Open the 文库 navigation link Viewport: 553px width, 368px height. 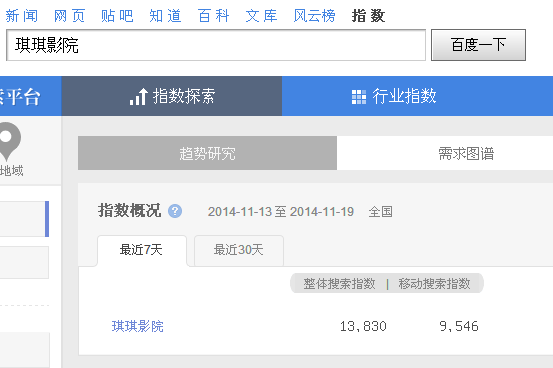[x=261, y=16]
